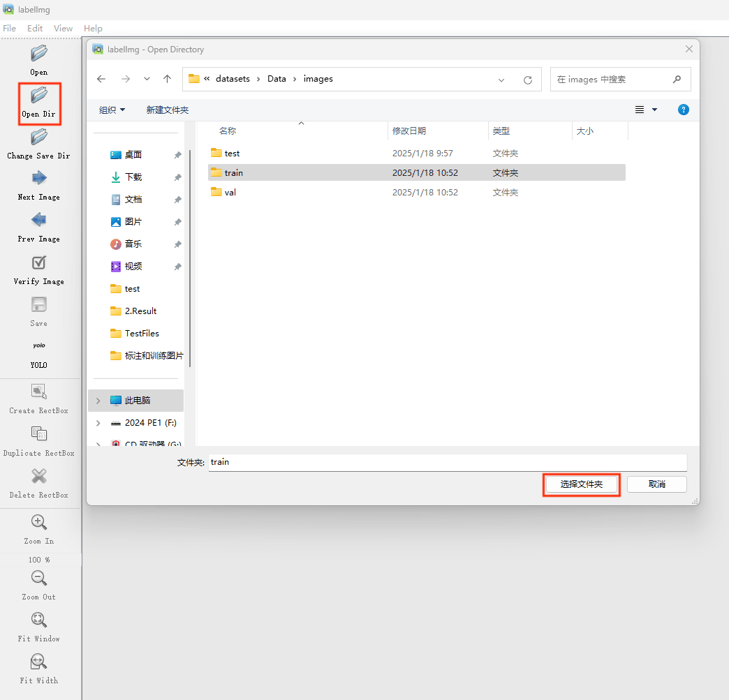Screen dimensions: 729x700
Task: Expand the 此电脑 tree node
Action: (x=98, y=401)
